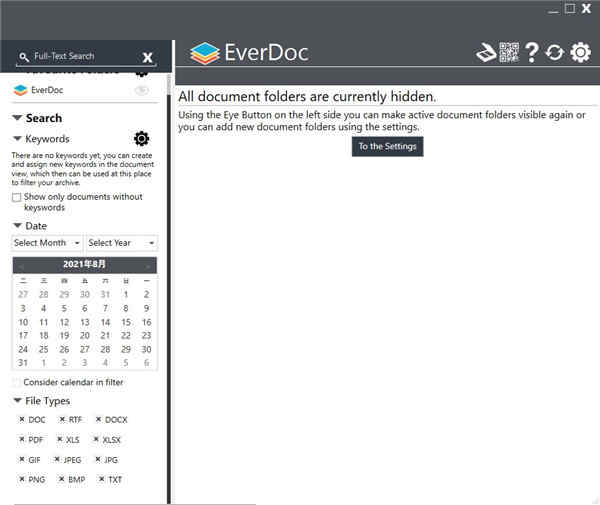The width and height of the screenshot is (600, 505).
Task: Open Keywords settings gear icon
Action: coord(142,139)
